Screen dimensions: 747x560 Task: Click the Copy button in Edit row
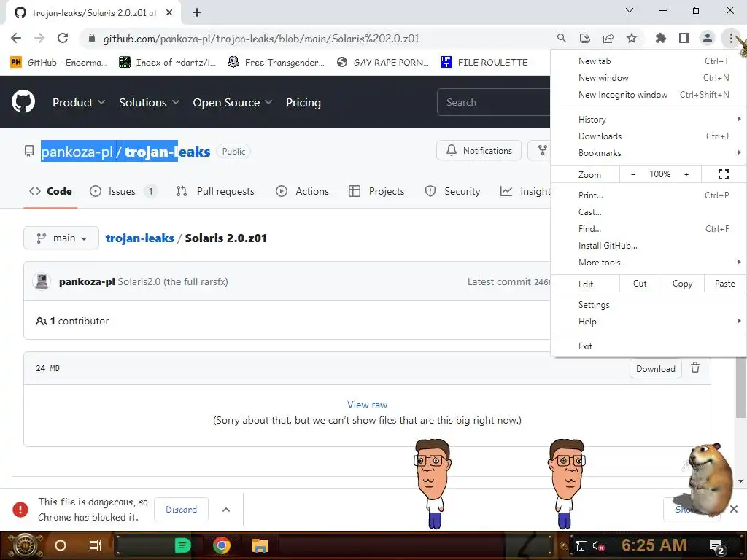(x=682, y=284)
